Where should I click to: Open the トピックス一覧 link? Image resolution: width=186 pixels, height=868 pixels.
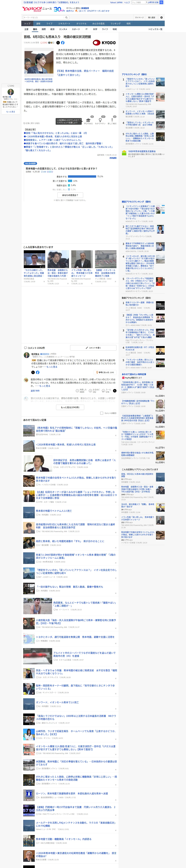click(155, 29)
